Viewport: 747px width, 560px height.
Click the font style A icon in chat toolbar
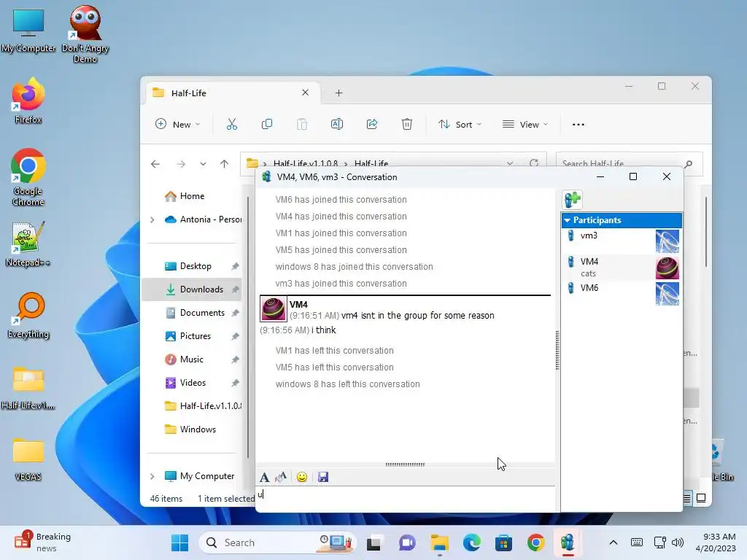pyautogui.click(x=264, y=477)
